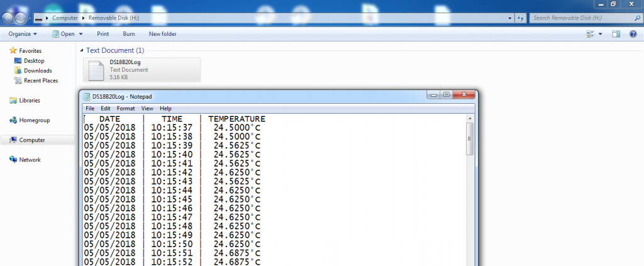
Task: Click the Open toolbar button
Action: 64,34
